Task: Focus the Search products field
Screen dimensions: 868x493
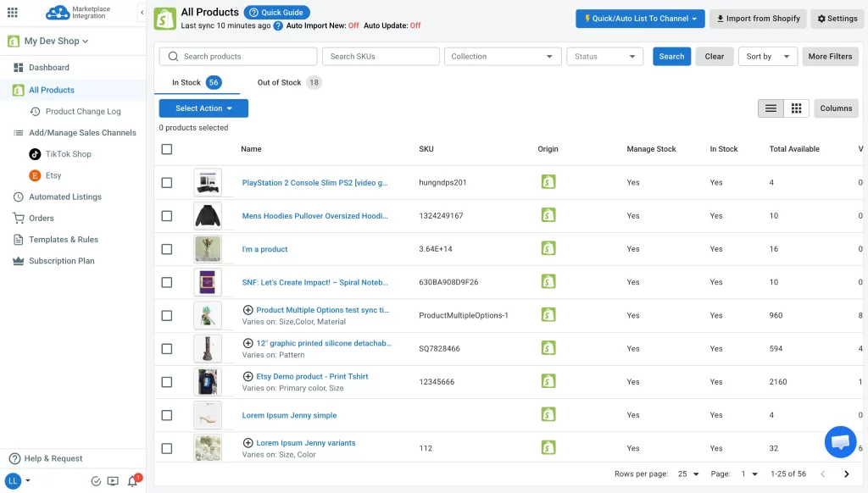Action: pyautogui.click(x=238, y=57)
